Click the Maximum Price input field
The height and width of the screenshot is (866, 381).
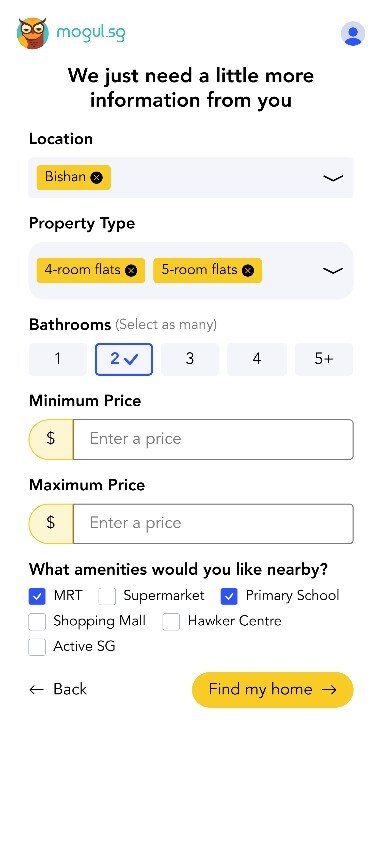(213, 523)
